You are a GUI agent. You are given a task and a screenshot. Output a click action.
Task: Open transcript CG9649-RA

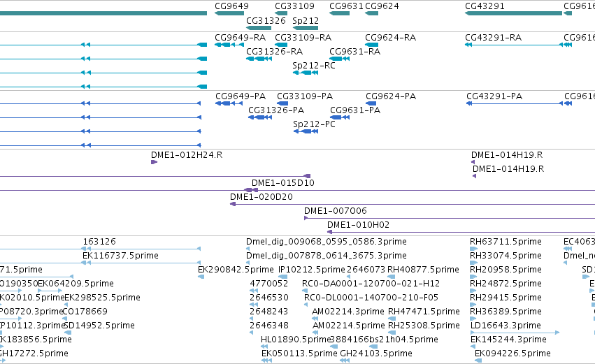[240, 38]
